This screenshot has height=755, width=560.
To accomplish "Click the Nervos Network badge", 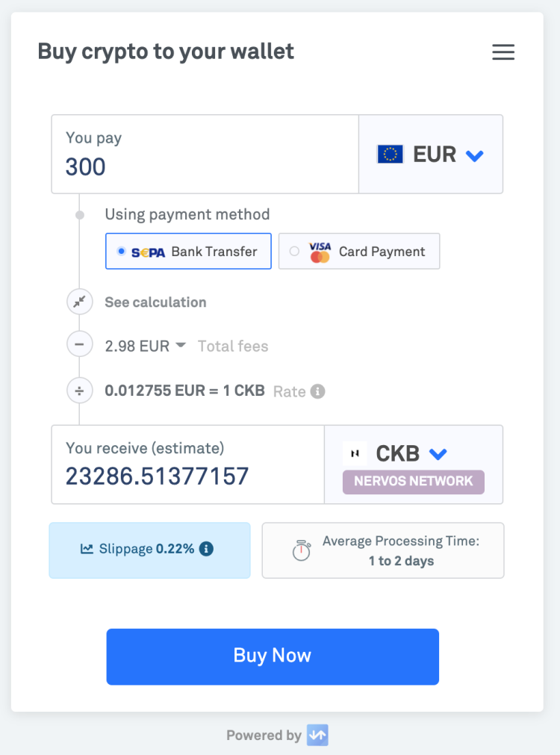I will point(413,482).
